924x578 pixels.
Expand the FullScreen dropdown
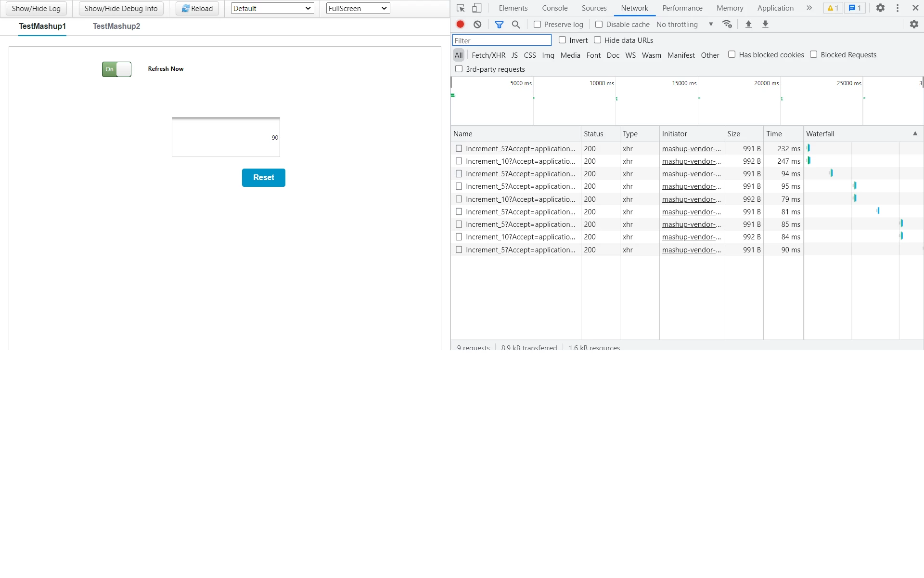(x=358, y=8)
